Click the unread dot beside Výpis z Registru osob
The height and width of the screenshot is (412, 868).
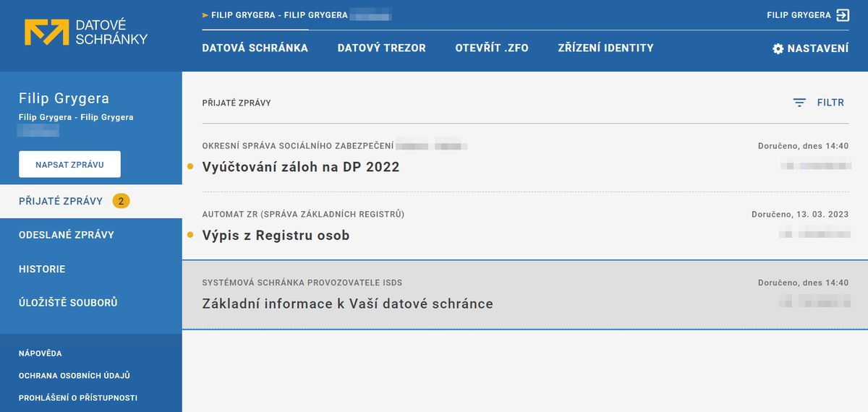[190, 235]
